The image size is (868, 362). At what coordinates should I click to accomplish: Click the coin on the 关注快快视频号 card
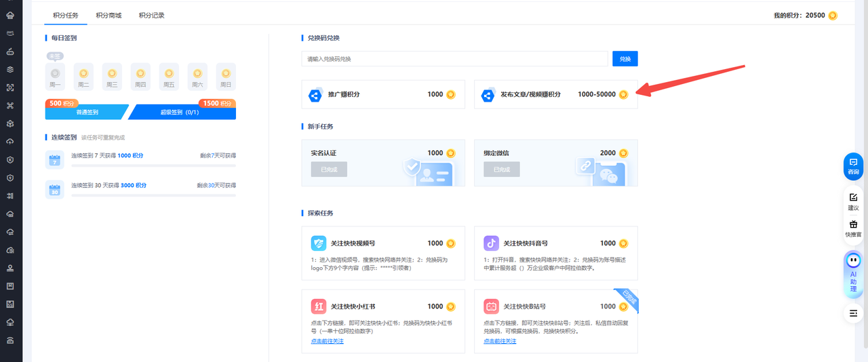[451, 243]
